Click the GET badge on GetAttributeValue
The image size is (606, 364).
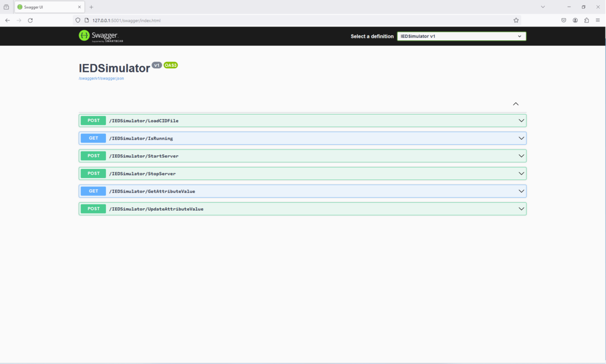[93, 191]
